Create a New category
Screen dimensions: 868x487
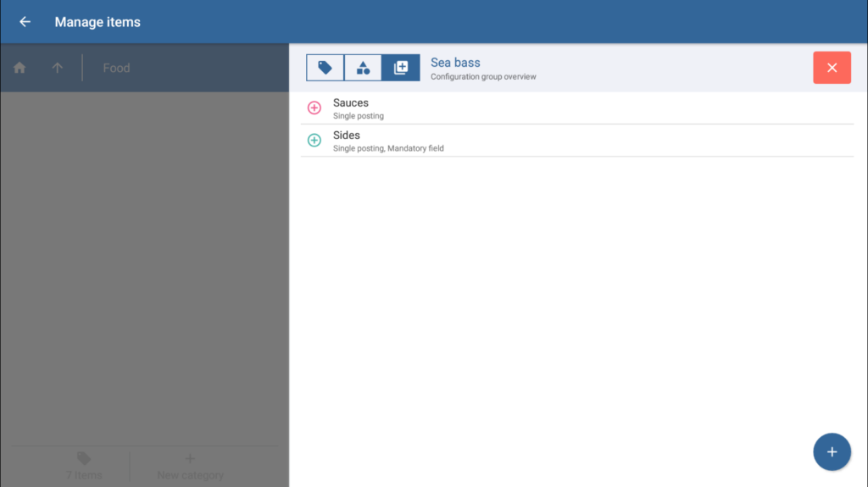click(x=190, y=466)
